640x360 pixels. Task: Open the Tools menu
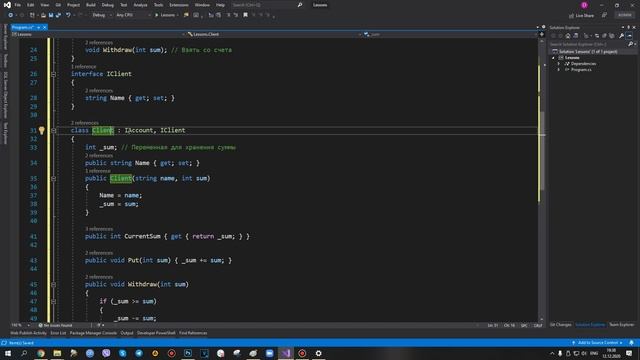(x=158, y=5)
